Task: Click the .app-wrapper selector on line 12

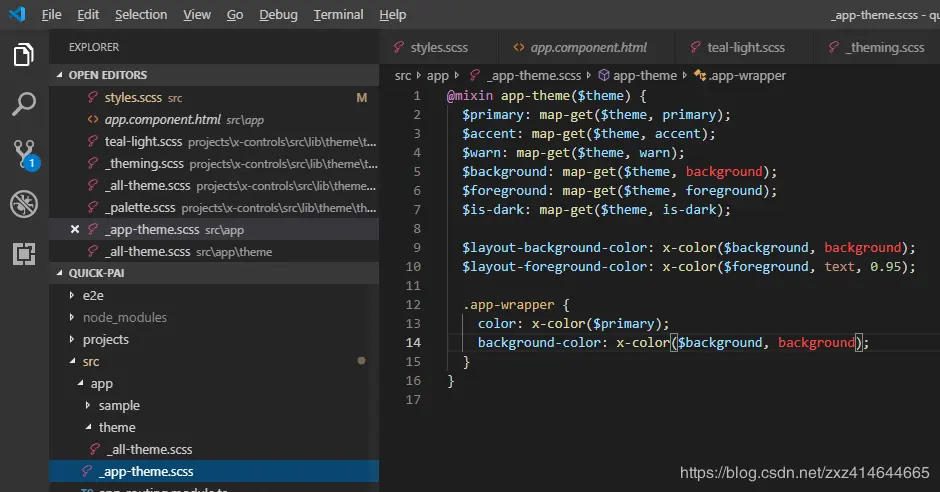Action: pos(508,304)
